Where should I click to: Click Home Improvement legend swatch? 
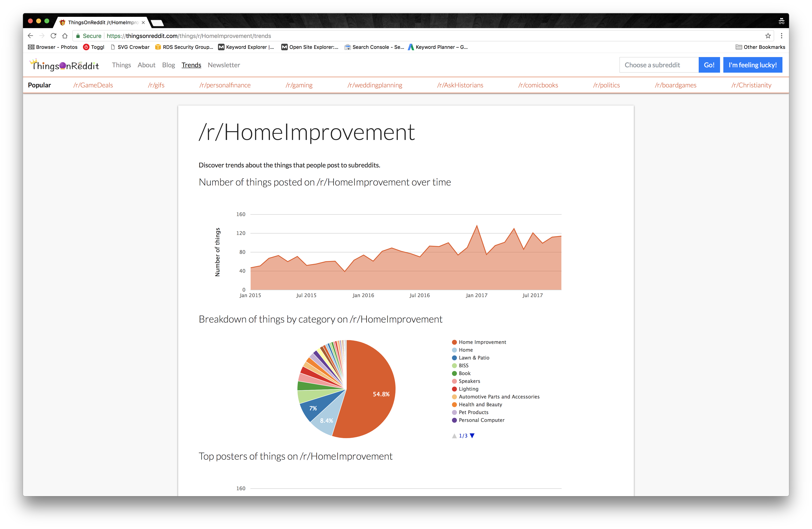pyautogui.click(x=454, y=342)
